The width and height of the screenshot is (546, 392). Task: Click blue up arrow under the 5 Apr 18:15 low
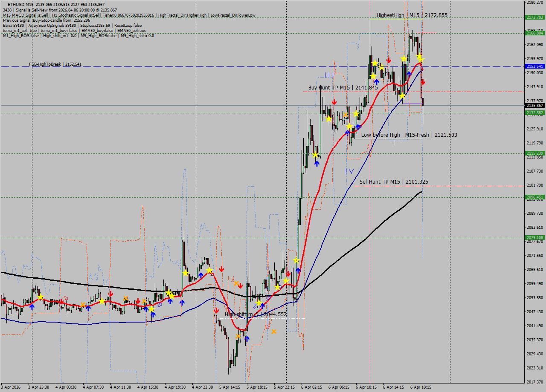coord(247,339)
